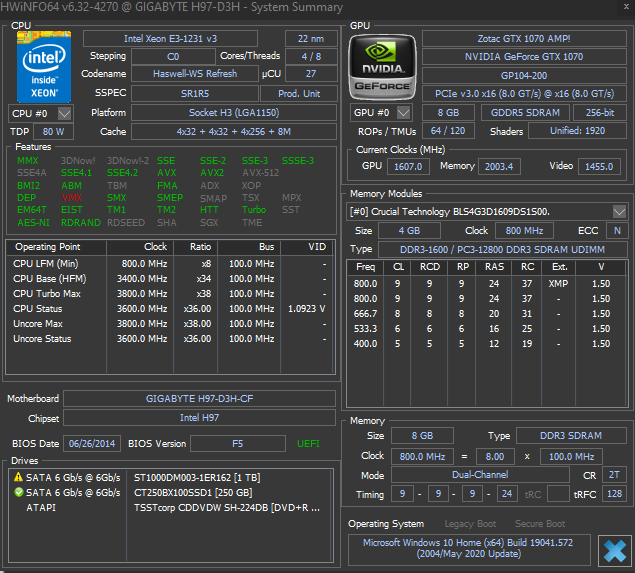Select the XMP timing row

point(486,283)
